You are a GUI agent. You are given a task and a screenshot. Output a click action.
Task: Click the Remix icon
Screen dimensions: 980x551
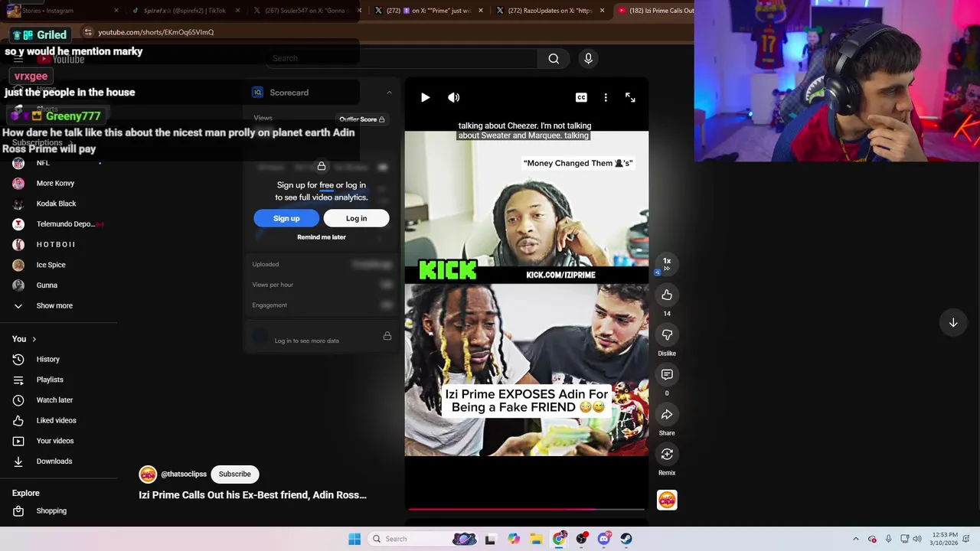[x=667, y=454]
